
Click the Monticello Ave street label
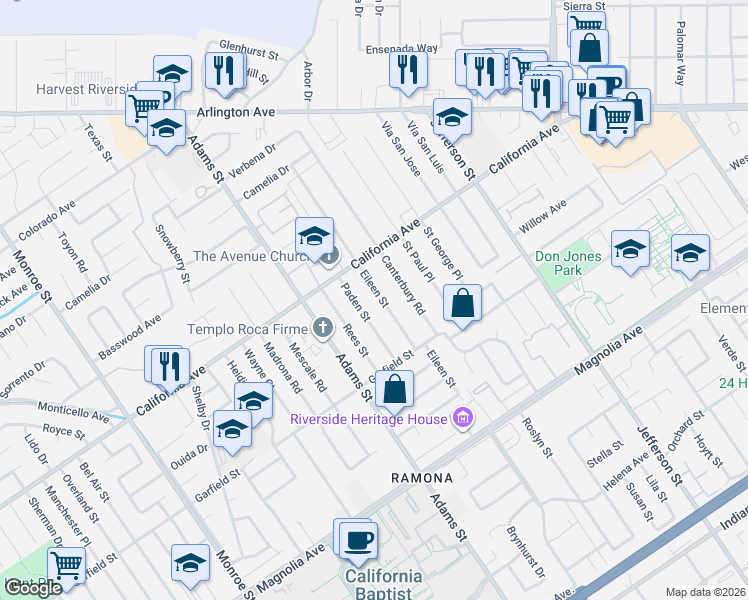[x=73, y=412]
